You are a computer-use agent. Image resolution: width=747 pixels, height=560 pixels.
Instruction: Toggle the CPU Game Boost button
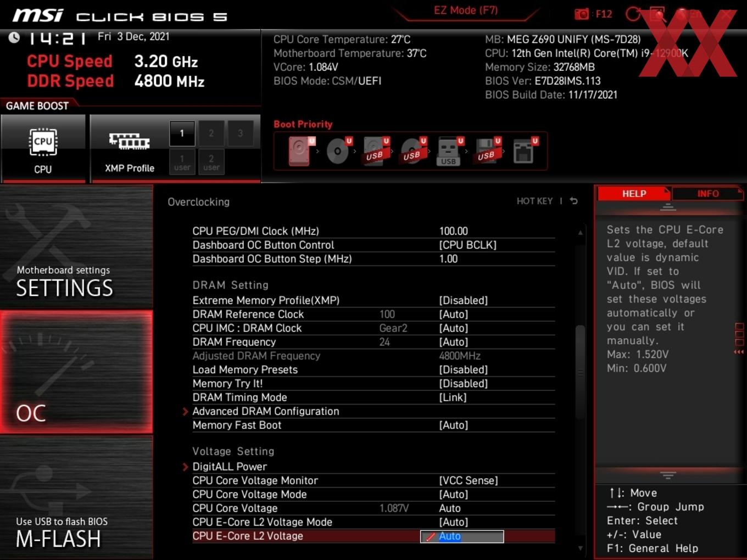43,147
